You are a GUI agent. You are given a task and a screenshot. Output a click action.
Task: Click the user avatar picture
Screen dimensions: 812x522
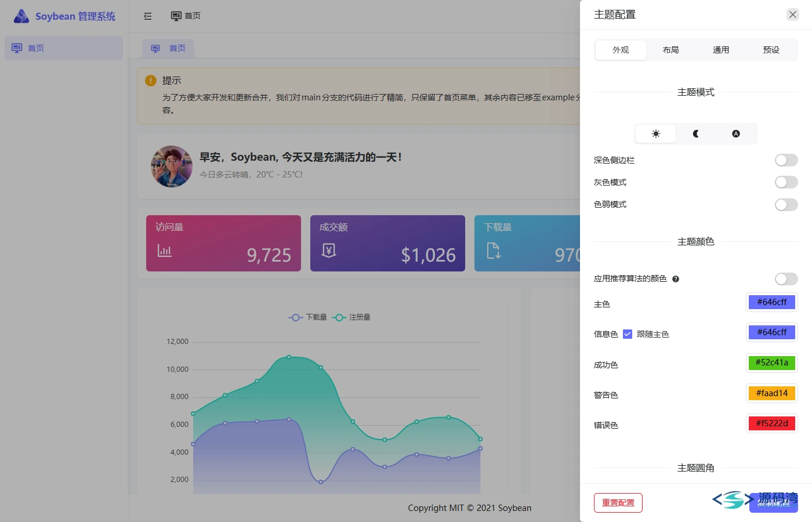point(172,166)
